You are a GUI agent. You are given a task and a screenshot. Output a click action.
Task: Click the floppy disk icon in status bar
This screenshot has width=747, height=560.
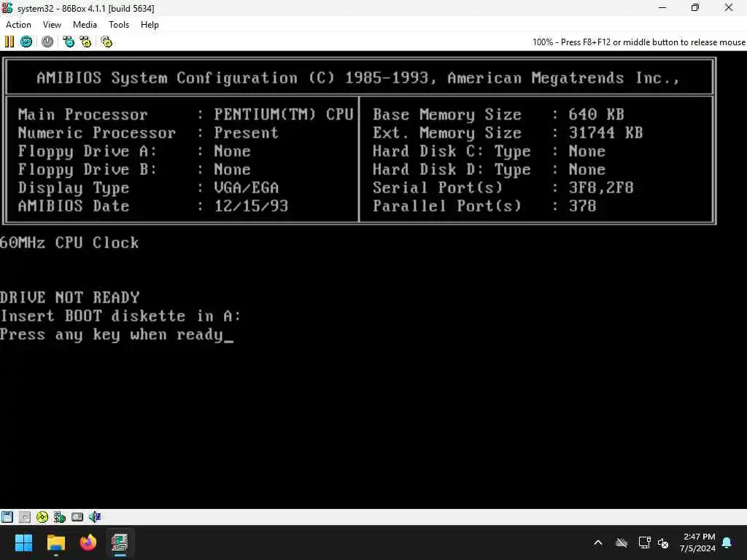pyautogui.click(x=7, y=517)
